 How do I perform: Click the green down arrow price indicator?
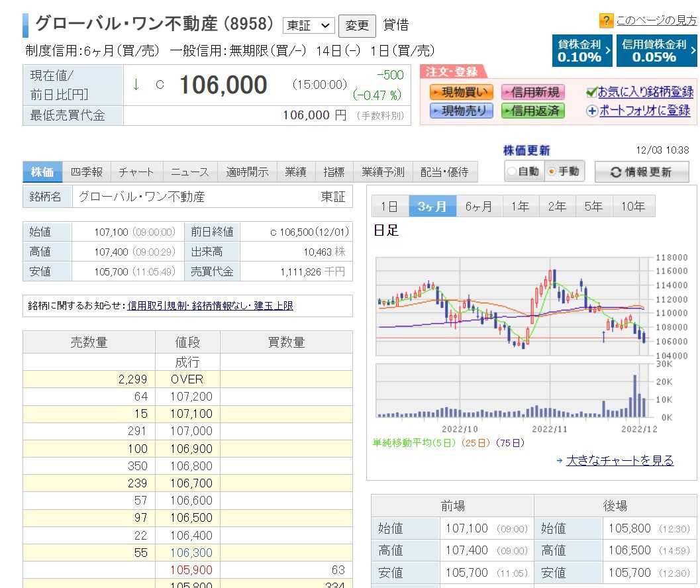[x=136, y=84]
